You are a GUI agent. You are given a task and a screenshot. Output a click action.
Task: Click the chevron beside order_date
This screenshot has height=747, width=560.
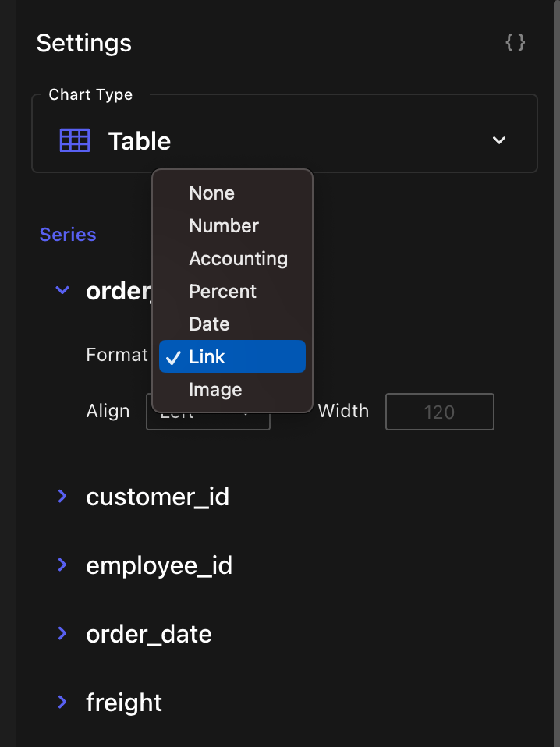click(62, 633)
